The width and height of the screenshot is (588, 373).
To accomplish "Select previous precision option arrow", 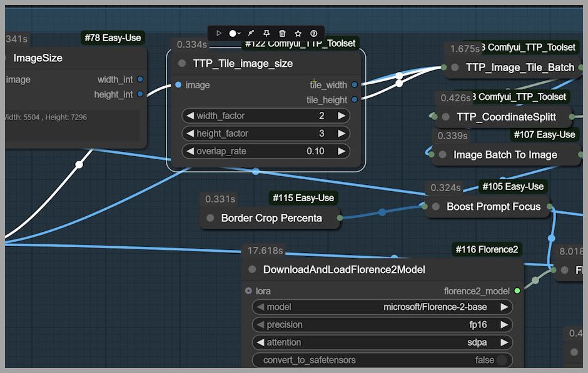I will (260, 325).
